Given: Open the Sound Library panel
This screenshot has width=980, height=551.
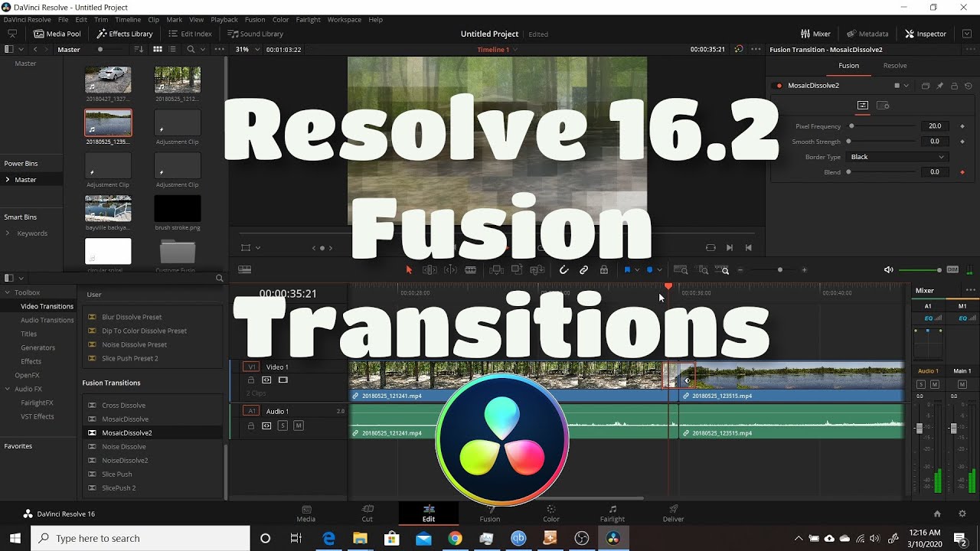Looking at the screenshot, I should pos(255,34).
